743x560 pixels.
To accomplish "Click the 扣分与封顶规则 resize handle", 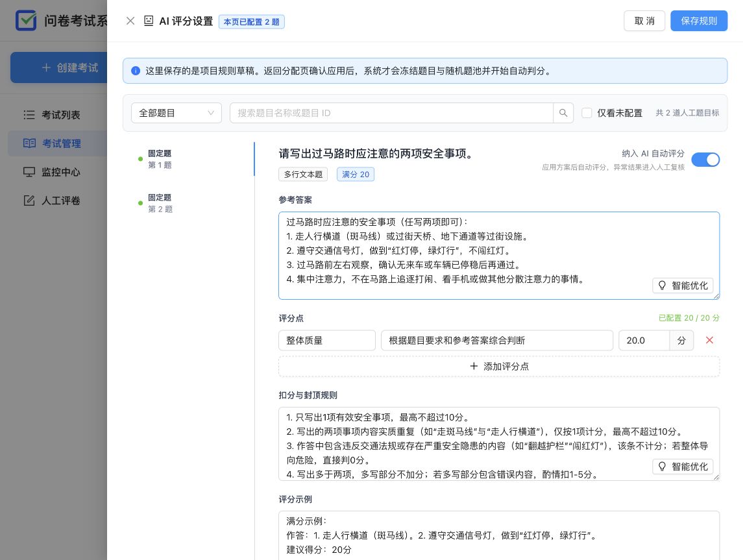I will pos(716,477).
